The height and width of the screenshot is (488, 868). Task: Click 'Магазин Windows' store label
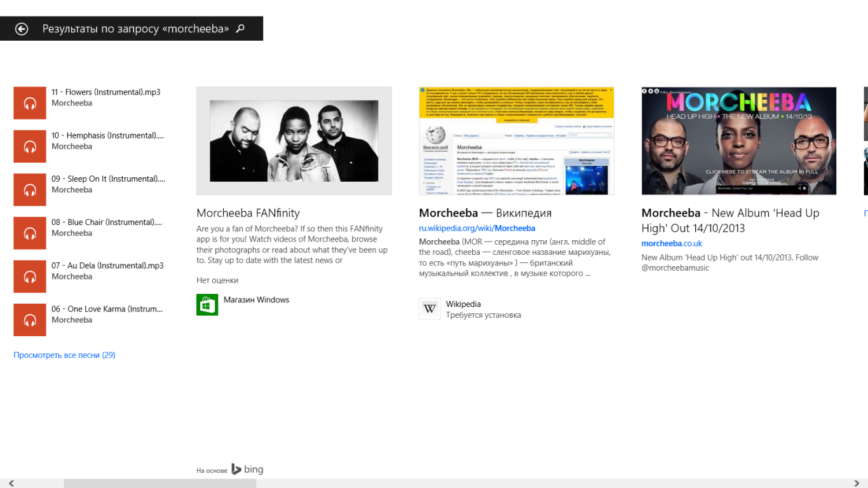[256, 300]
